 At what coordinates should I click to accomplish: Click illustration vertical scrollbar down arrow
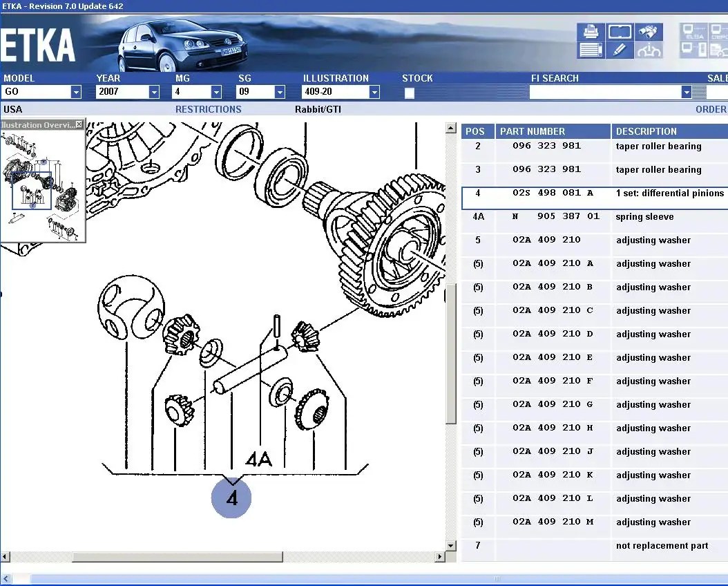[450, 546]
